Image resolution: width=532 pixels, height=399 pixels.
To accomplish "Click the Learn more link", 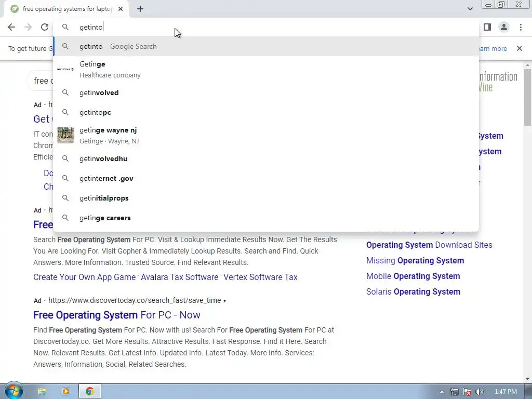I will [x=493, y=48].
